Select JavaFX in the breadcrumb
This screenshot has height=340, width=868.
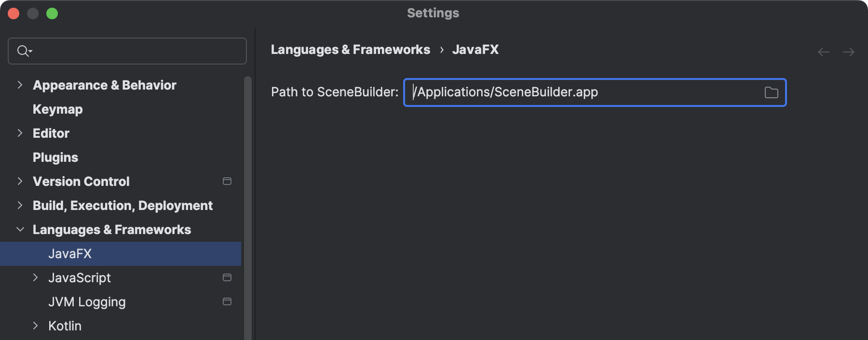click(x=475, y=50)
